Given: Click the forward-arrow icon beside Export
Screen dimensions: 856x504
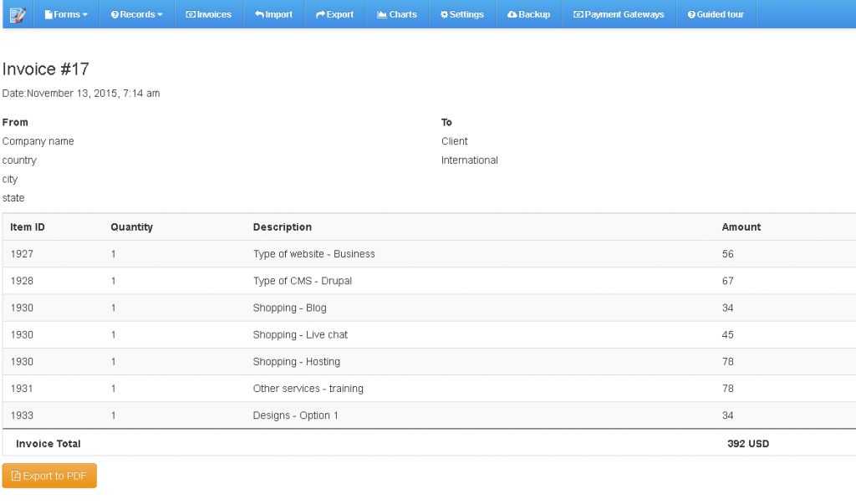Looking at the screenshot, I should [x=320, y=13].
